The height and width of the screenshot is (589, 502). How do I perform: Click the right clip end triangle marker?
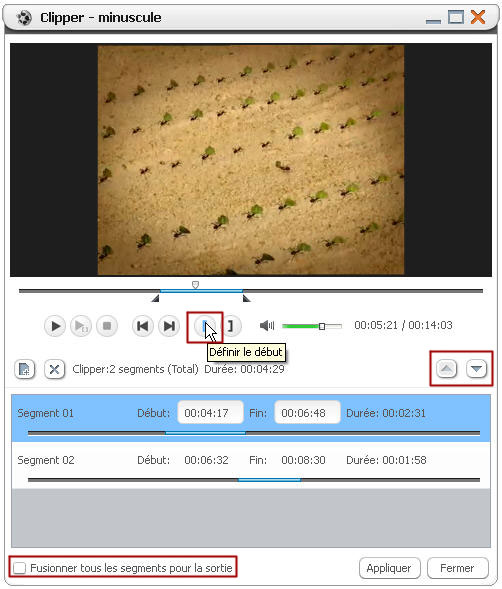(246, 298)
